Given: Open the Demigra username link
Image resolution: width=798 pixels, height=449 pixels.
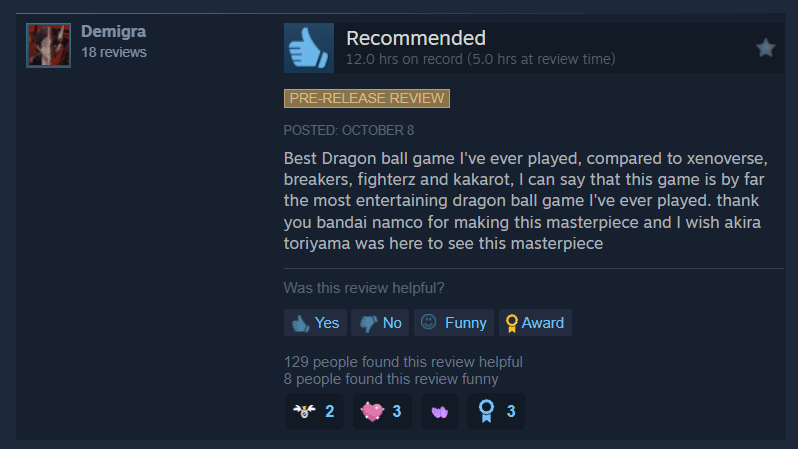Looking at the screenshot, I should click(x=113, y=32).
